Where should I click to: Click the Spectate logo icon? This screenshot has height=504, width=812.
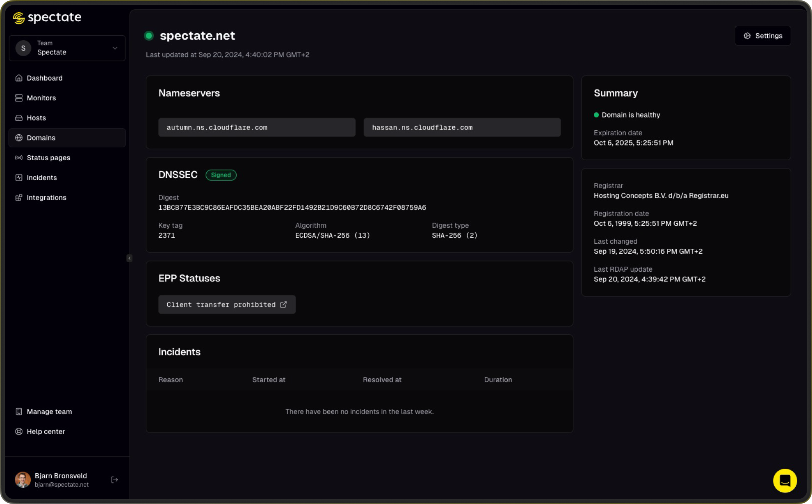point(18,17)
